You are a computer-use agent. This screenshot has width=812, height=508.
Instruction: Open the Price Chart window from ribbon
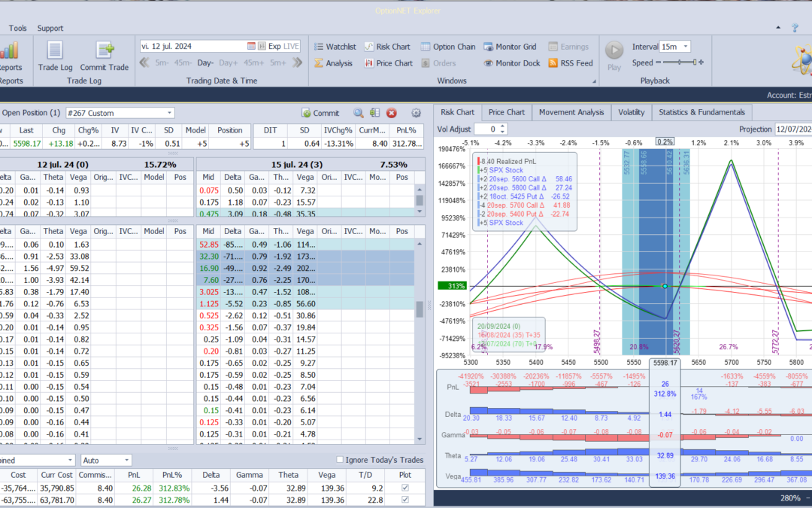tap(389, 63)
